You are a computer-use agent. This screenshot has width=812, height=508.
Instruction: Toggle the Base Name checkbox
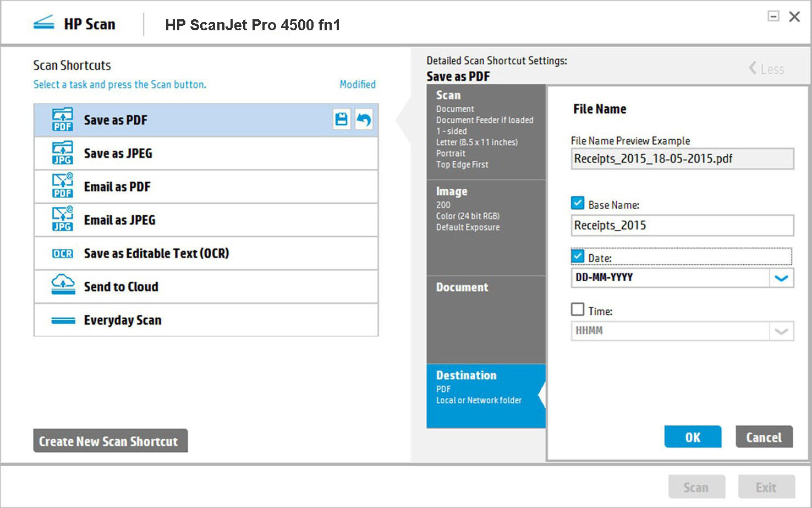(578, 203)
